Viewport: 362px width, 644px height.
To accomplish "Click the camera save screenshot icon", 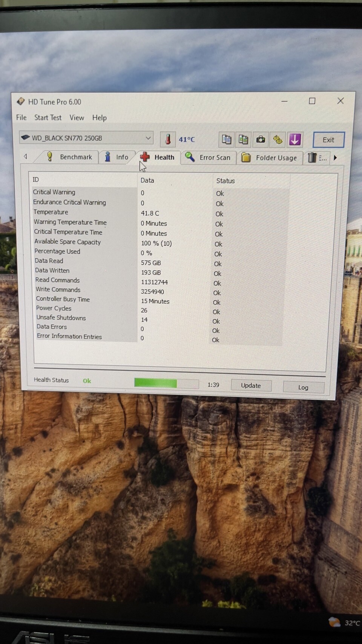I will (x=261, y=140).
